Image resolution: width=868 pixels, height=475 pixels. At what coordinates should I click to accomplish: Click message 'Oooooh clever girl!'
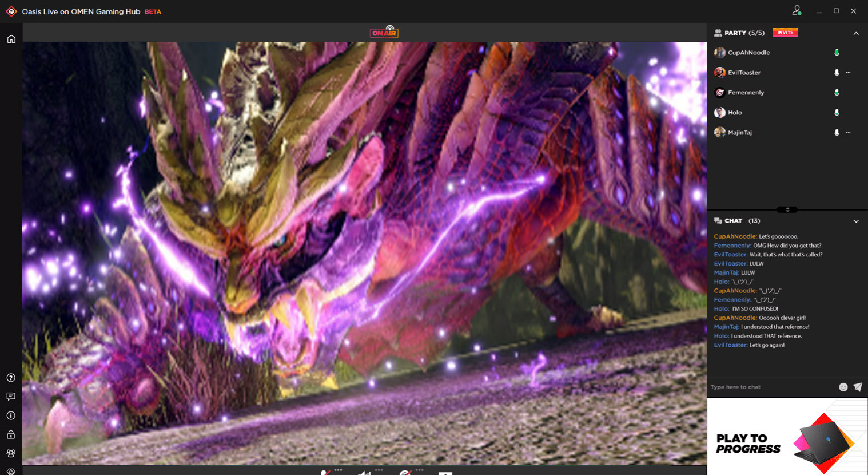coord(782,318)
